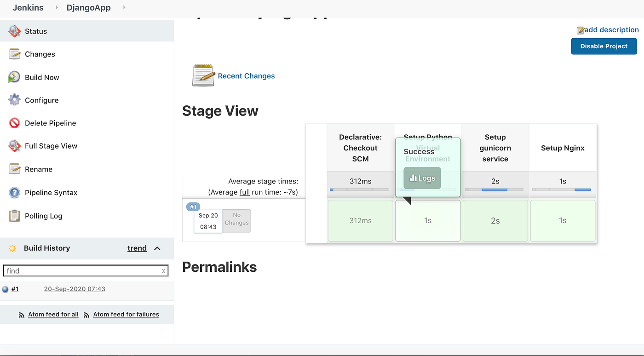Collapse the Build History panel chevron
644x356 pixels.
tap(157, 248)
